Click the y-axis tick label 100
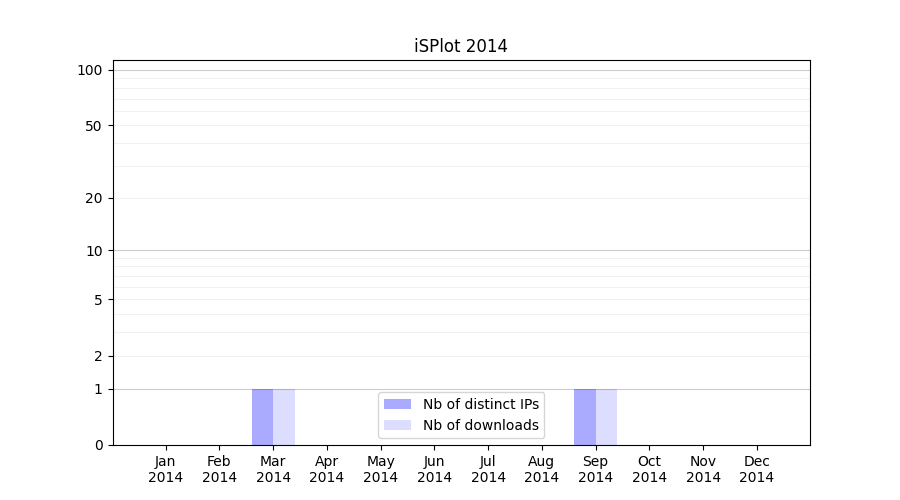The width and height of the screenshot is (900, 500). (x=90, y=70)
